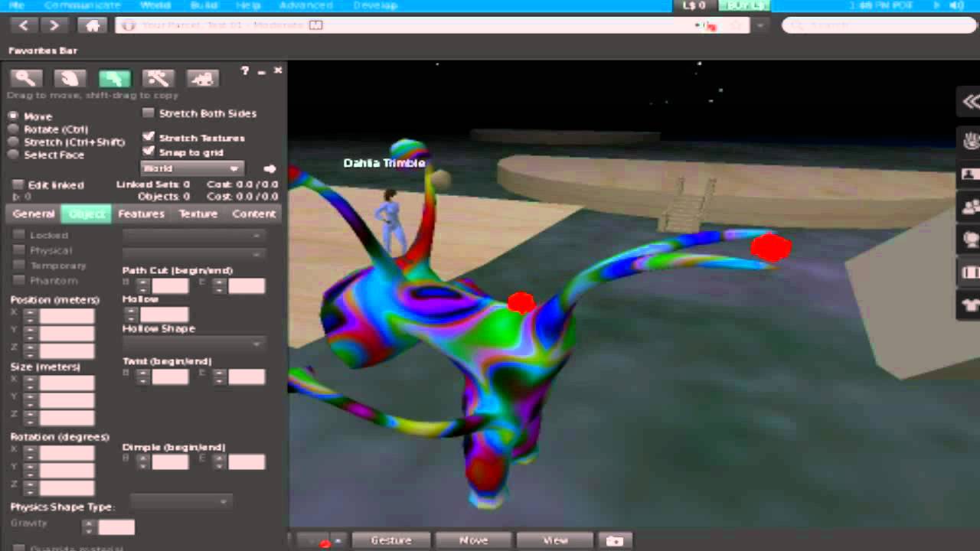Enable the Edit linked checkbox

[18, 185]
